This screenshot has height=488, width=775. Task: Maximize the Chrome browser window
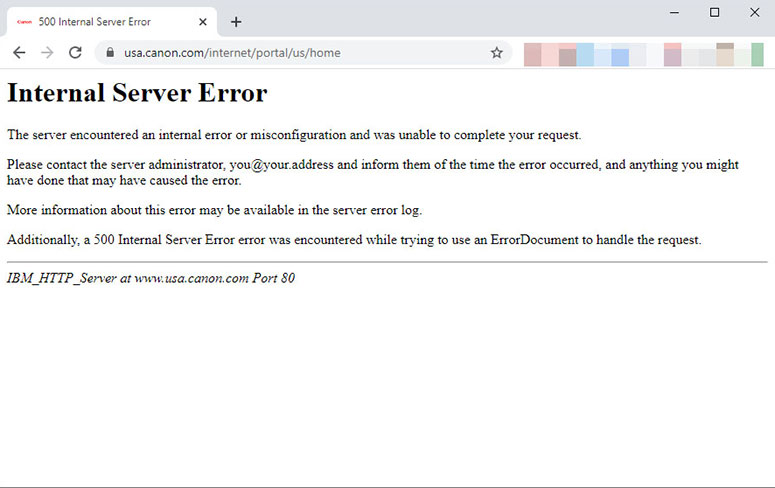[x=714, y=12]
